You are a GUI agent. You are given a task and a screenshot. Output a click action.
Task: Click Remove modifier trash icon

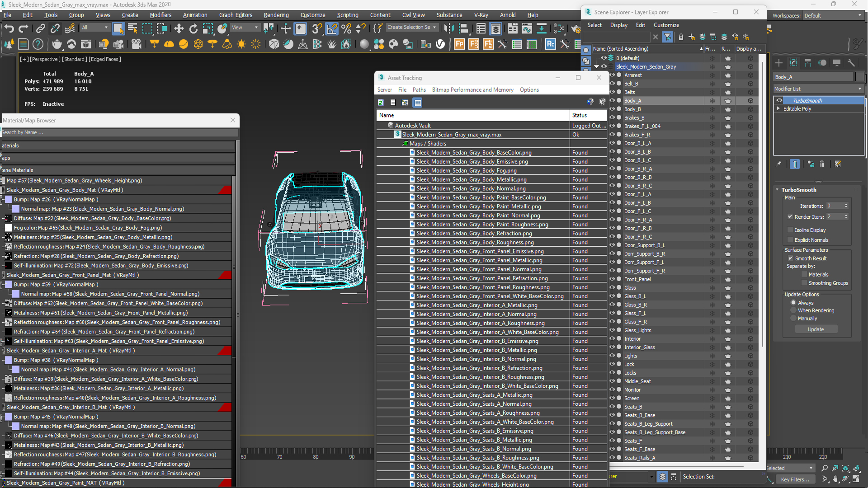(x=822, y=164)
